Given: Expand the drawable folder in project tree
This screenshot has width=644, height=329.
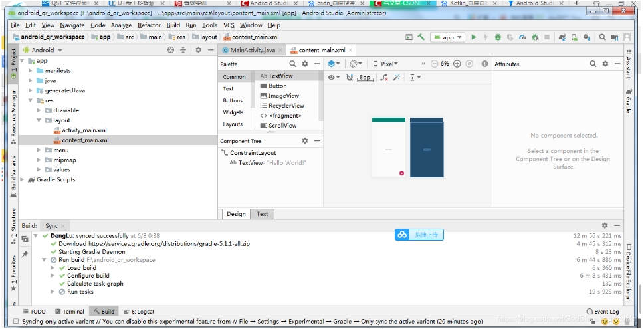Looking at the screenshot, I should (39, 110).
